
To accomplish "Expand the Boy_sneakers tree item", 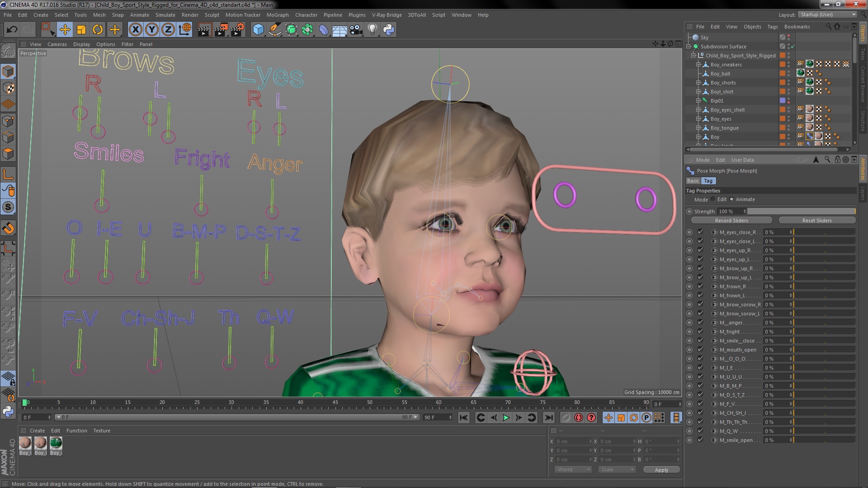I will tap(698, 65).
